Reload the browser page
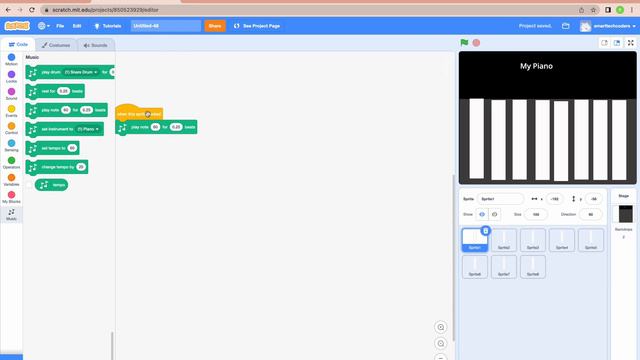 click(32, 10)
